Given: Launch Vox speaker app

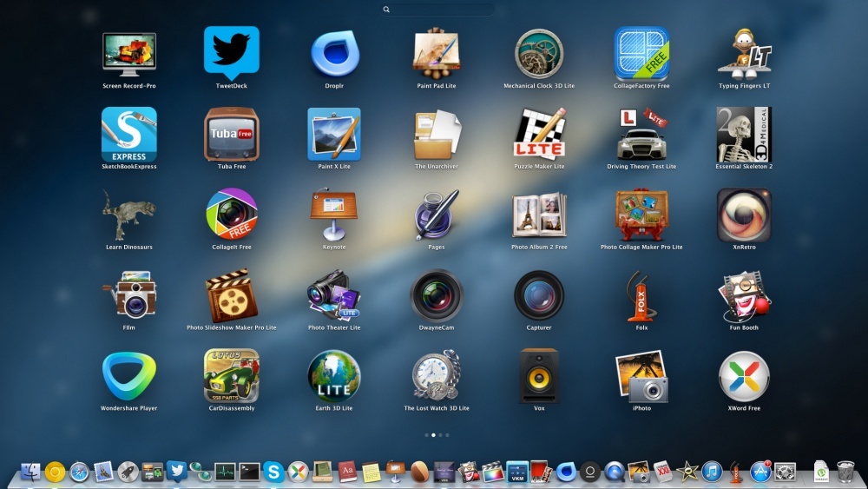Looking at the screenshot, I should click(x=539, y=376).
